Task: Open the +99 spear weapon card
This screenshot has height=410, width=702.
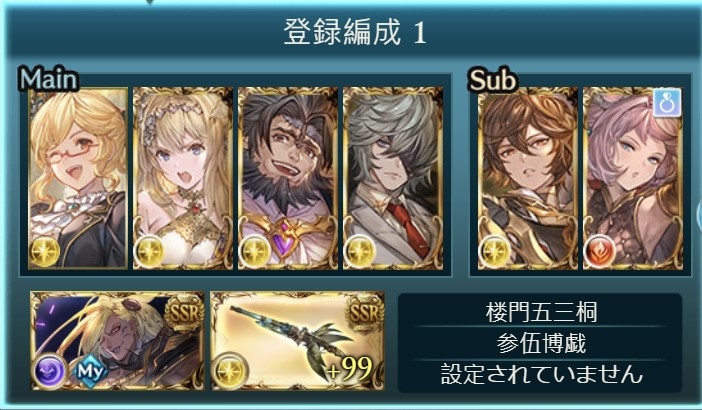Action: [298, 341]
